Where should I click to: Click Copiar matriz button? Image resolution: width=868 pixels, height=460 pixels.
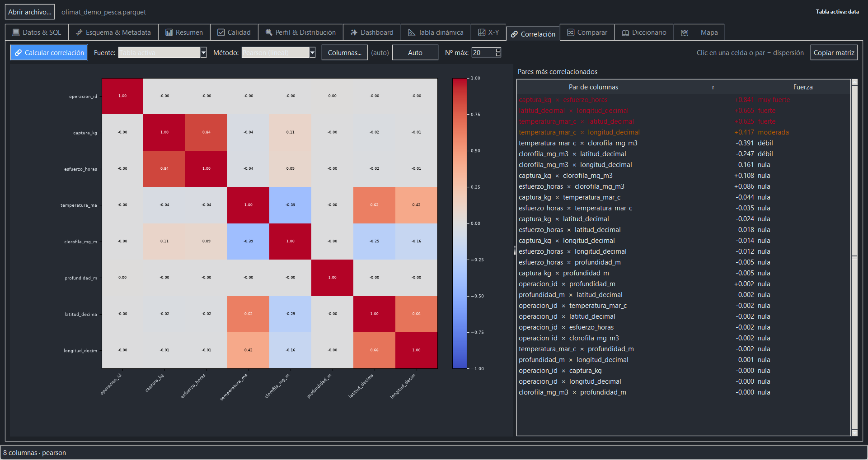pyautogui.click(x=834, y=53)
